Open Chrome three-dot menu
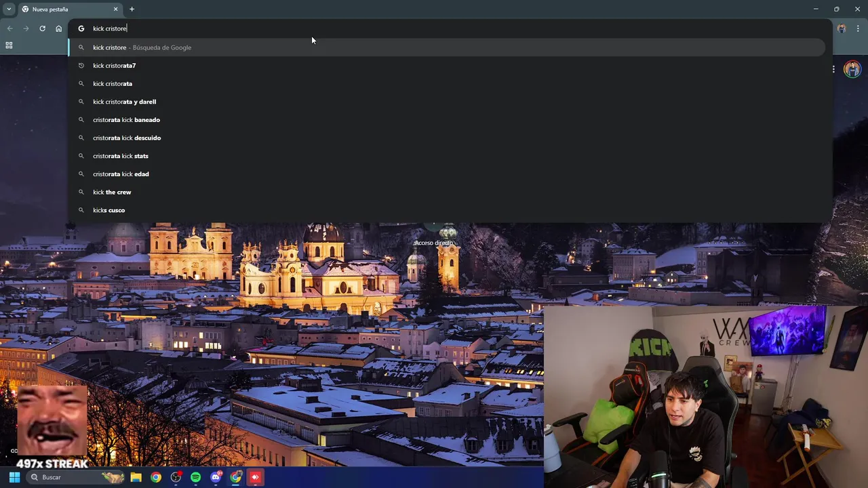This screenshot has height=488, width=868. coord(858,28)
